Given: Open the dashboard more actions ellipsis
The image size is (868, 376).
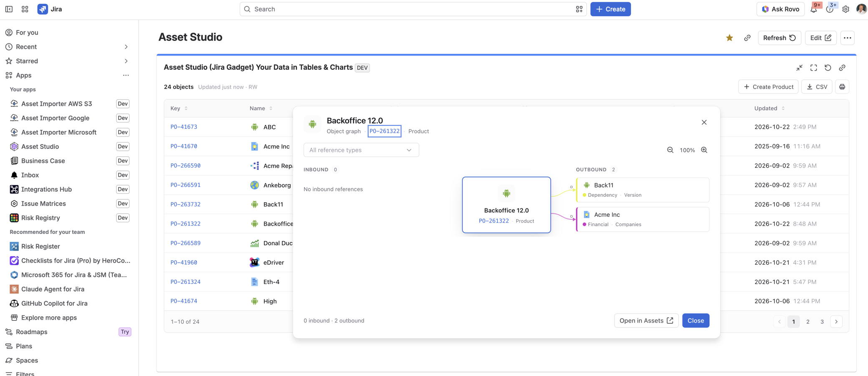Looking at the screenshot, I should point(847,38).
